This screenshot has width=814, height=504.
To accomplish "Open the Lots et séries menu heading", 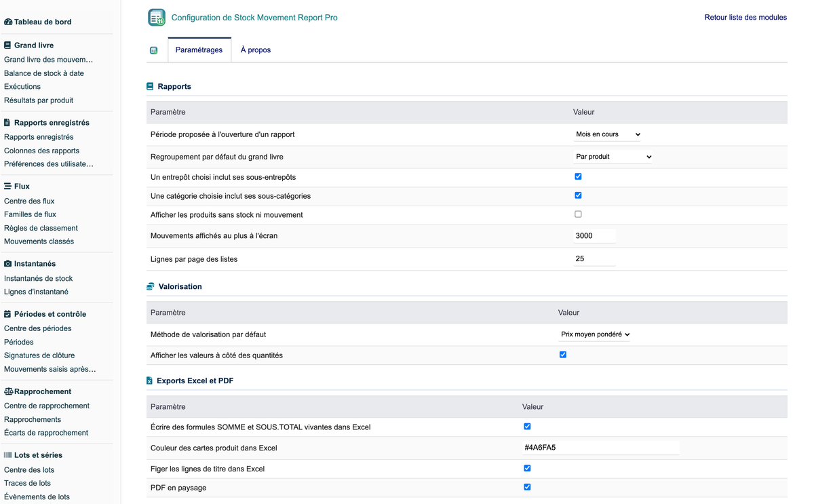I will coord(38,455).
